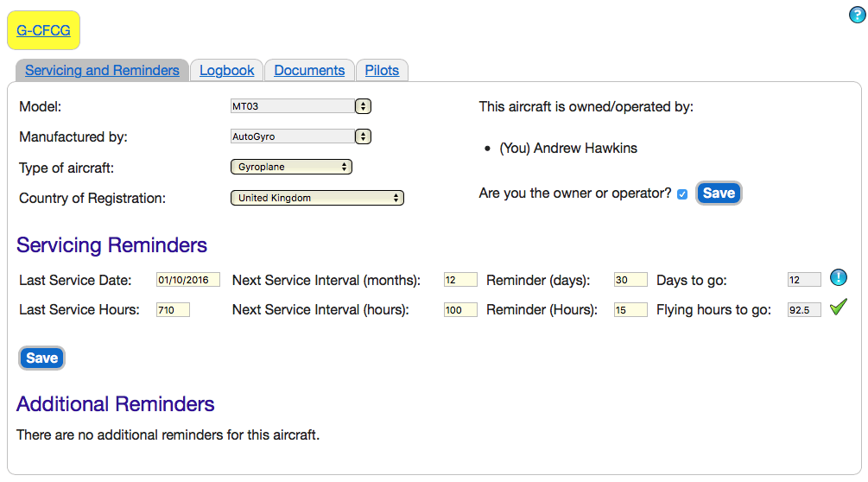Toggle the owner or operator checkbox
Screen dimensions: 868x482
tap(682, 194)
